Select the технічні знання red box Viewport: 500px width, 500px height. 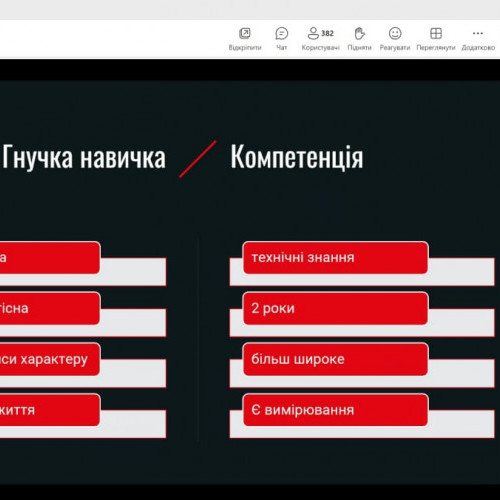click(x=336, y=258)
